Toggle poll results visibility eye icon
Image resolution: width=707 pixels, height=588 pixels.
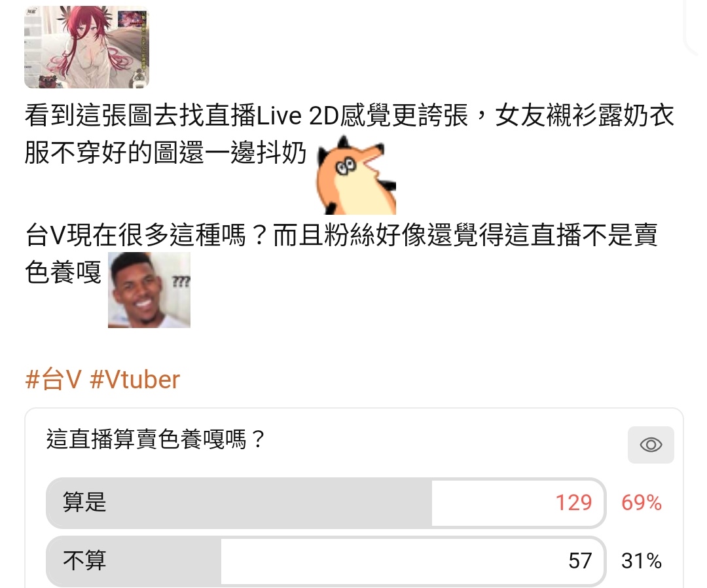click(x=651, y=445)
